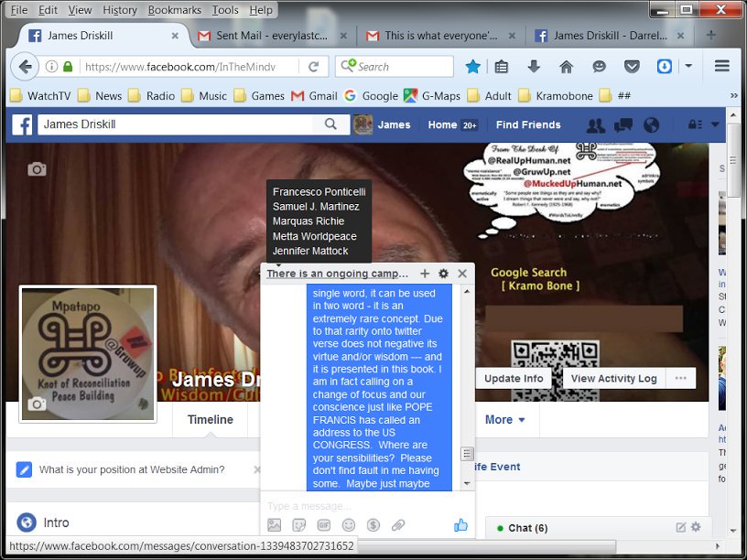Image resolution: width=747 pixels, height=560 pixels.
Task: Click the Facebook search input field
Action: 176,124
